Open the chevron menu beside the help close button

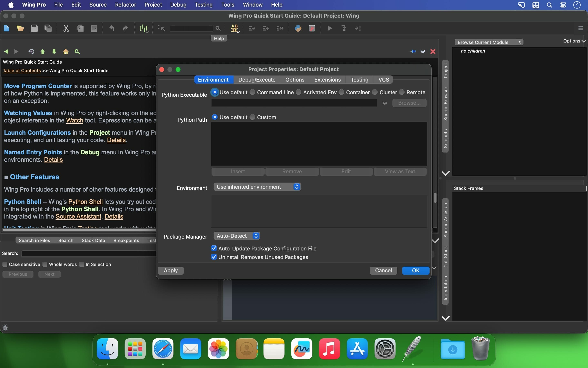point(423,51)
